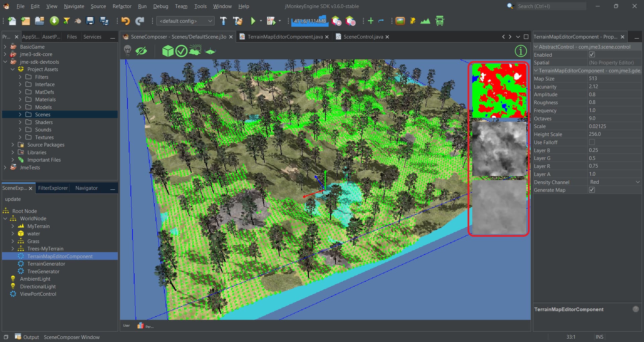Click the green checkmark circle in SceneComposer
Viewport: 644px width, 342px height.
(181, 51)
